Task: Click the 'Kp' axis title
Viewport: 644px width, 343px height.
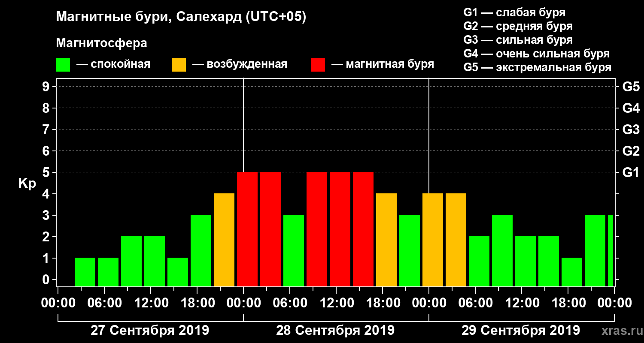Action: point(27,184)
